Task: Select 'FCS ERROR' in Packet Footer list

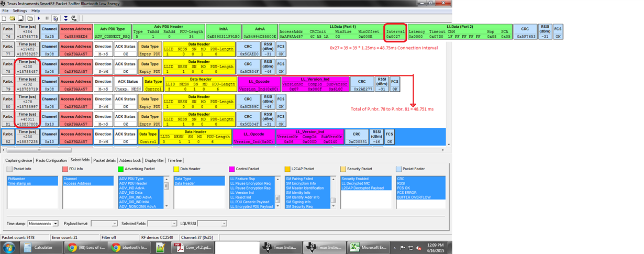Action: click(421, 193)
